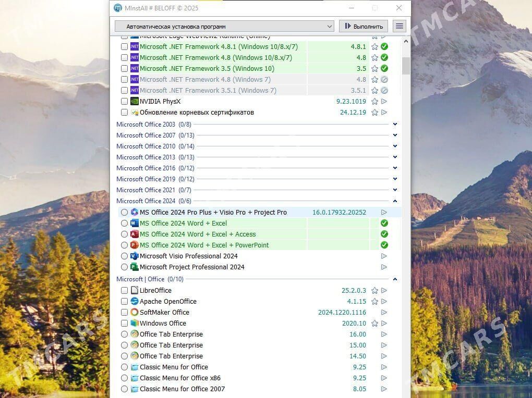Image resolution: width=532 pixels, height=398 pixels.
Task: Click the Classic Menu for Office 2007 label
Action: pyautogui.click(x=182, y=389)
